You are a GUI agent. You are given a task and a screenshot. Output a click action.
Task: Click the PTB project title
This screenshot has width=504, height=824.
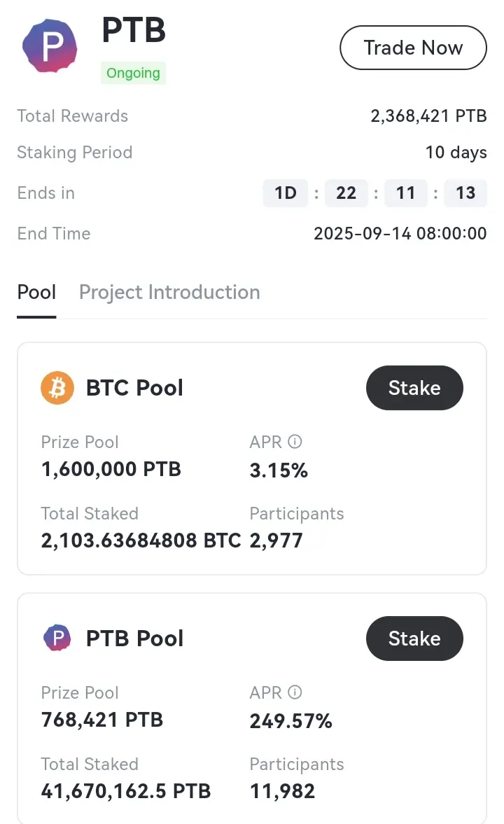134,30
